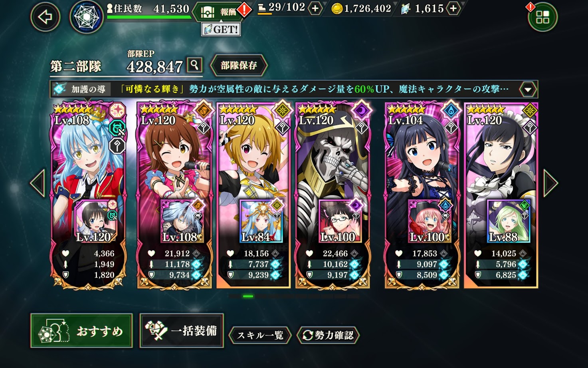Add crystals with plus next to 1,615

[x=453, y=8]
